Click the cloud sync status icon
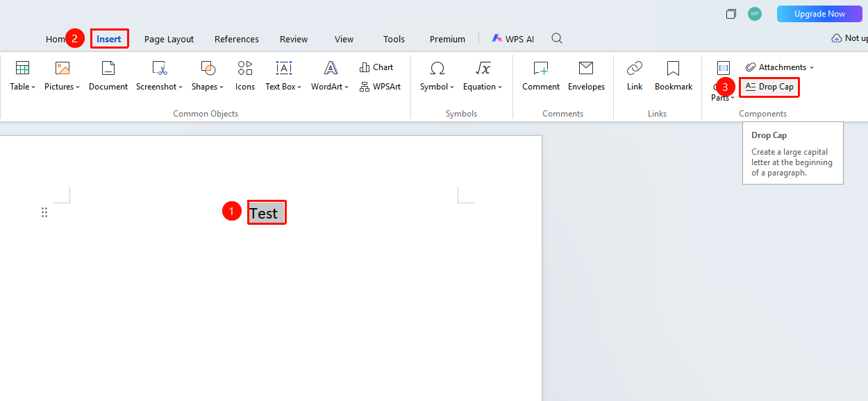This screenshot has height=401, width=868. [837, 39]
